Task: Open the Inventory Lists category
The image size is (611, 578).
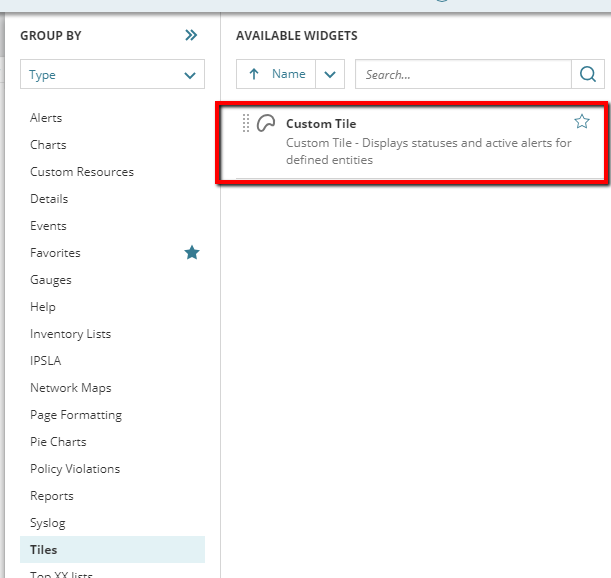Action: tap(70, 334)
